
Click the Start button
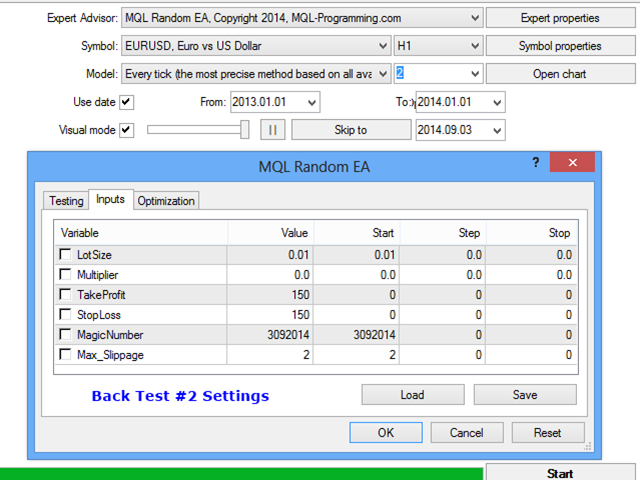pyautogui.click(x=560, y=473)
